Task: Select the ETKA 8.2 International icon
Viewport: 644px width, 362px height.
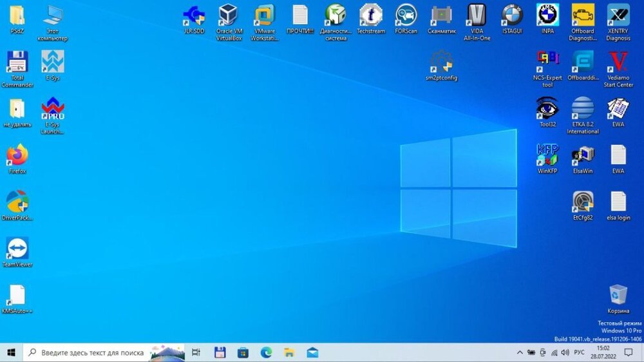Action: tap(583, 109)
